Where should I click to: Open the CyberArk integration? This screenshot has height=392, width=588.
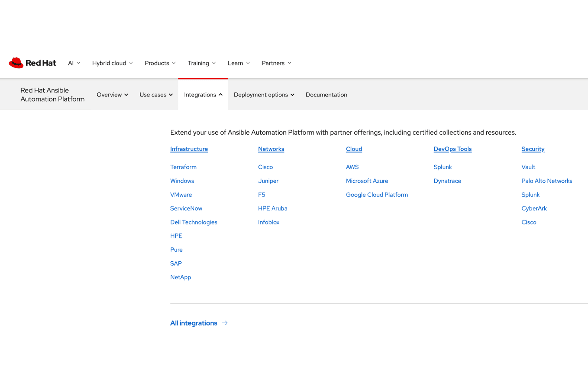[534, 209]
